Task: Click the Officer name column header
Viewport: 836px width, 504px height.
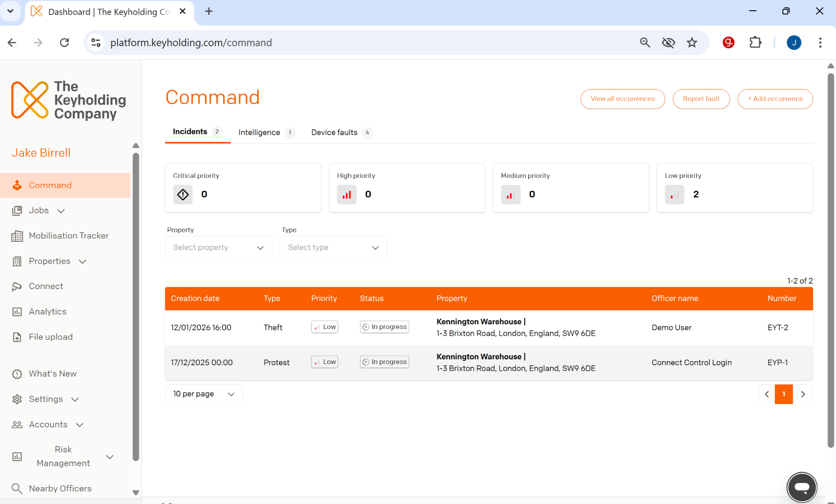Action: (x=675, y=299)
